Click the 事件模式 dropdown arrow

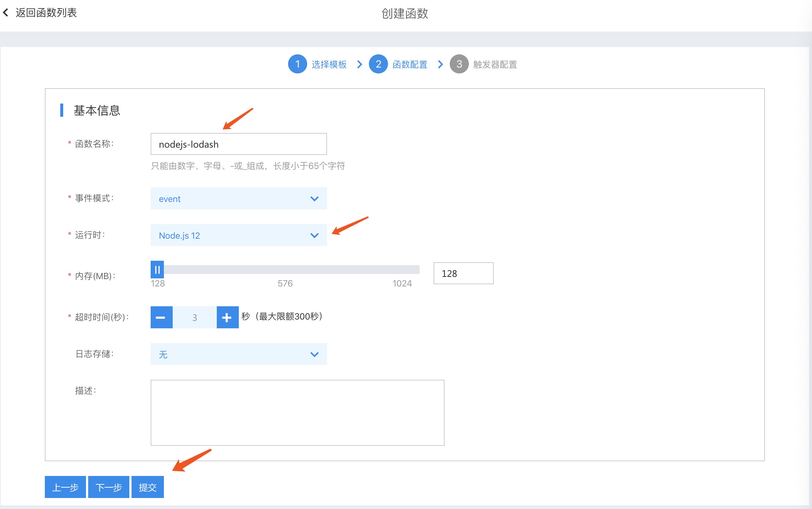(315, 199)
